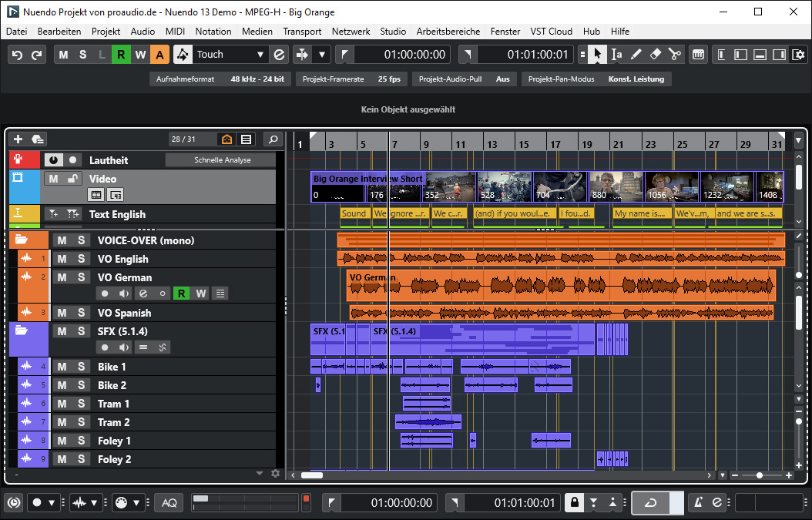Image resolution: width=812 pixels, height=520 pixels.
Task: Click the Projekt-Framerate 25 fps field
Action: (351, 79)
